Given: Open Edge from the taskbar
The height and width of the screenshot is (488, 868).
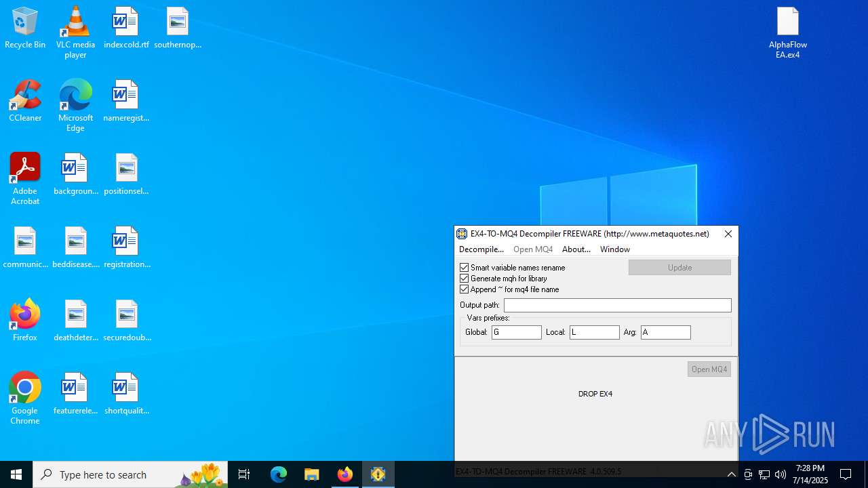Looking at the screenshot, I should point(279,474).
